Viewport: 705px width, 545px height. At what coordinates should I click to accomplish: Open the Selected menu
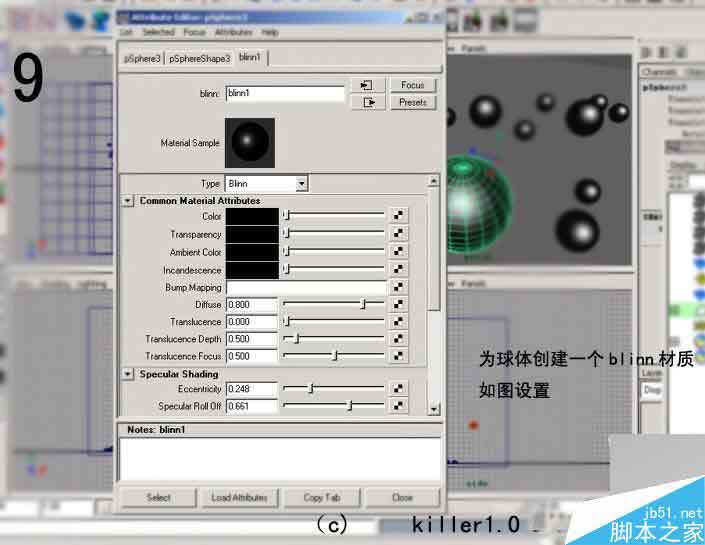coord(159,32)
